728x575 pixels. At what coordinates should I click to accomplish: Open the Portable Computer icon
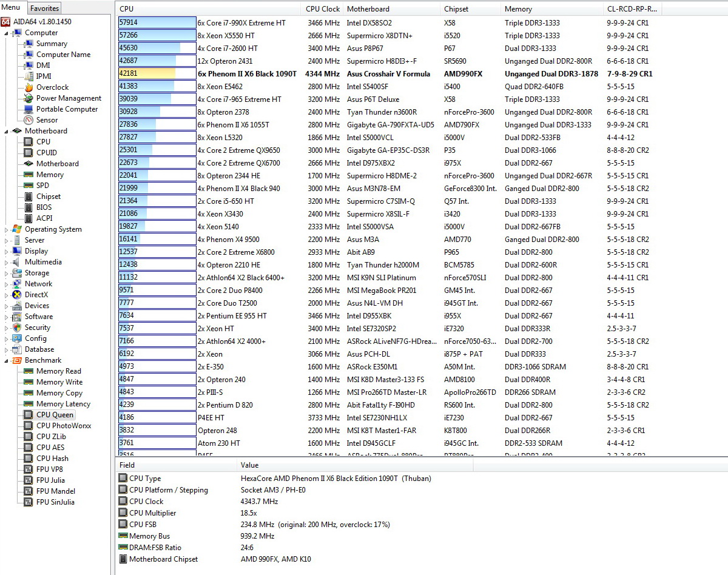(x=29, y=109)
